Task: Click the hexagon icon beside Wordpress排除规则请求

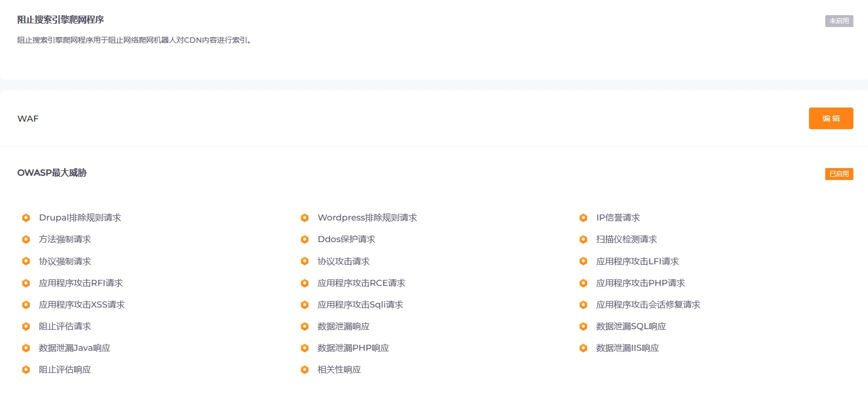Action: coord(305,218)
